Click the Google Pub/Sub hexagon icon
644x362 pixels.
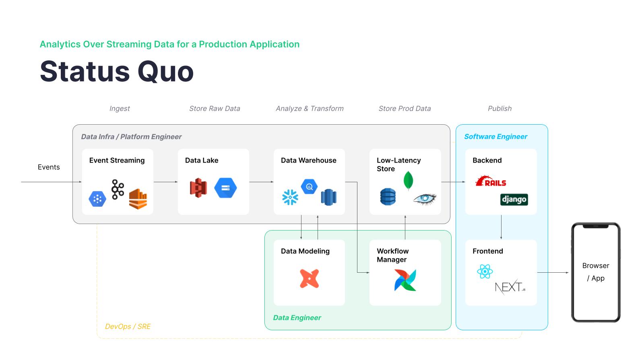[97, 199]
